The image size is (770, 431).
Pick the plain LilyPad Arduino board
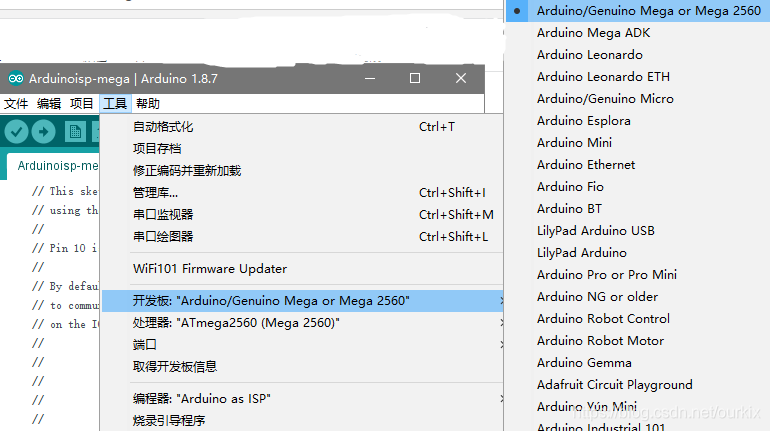pos(638,253)
